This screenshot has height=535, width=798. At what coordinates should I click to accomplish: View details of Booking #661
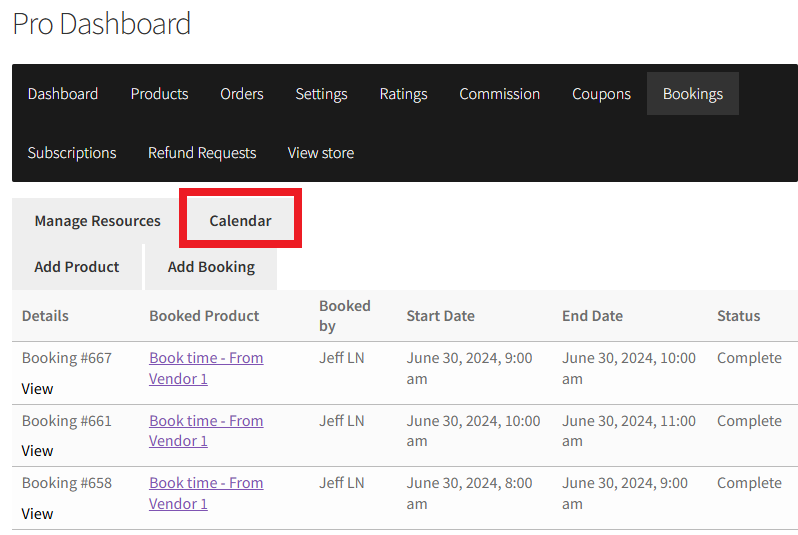37,451
